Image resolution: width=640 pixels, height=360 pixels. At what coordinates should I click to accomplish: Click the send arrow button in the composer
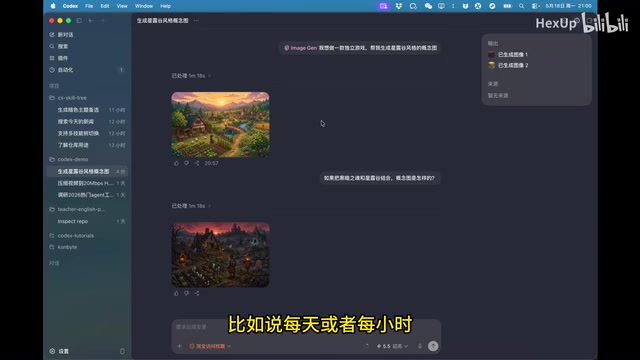[x=433, y=346]
